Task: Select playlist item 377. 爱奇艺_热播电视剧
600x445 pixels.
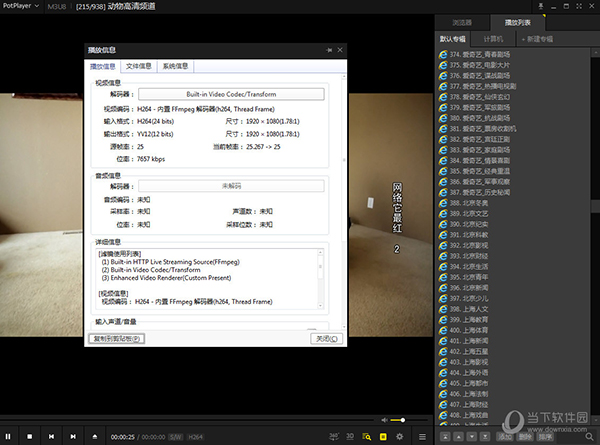Action: coord(477,86)
